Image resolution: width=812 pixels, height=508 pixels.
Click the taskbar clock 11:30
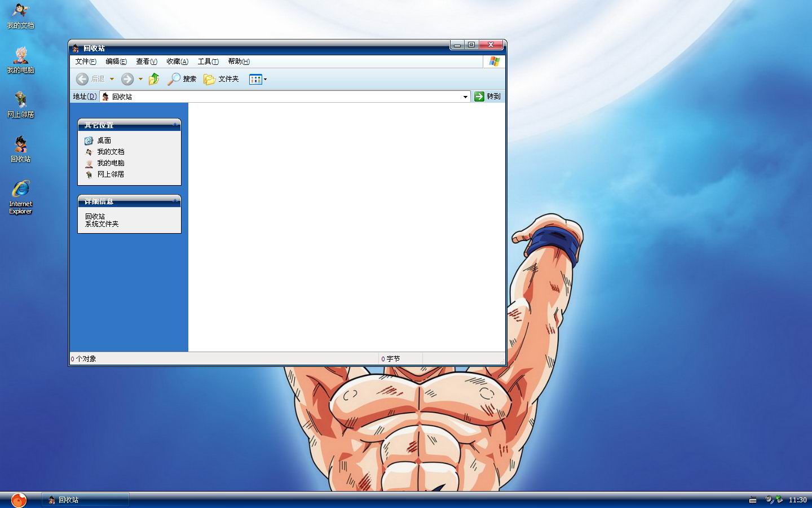pos(797,500)
